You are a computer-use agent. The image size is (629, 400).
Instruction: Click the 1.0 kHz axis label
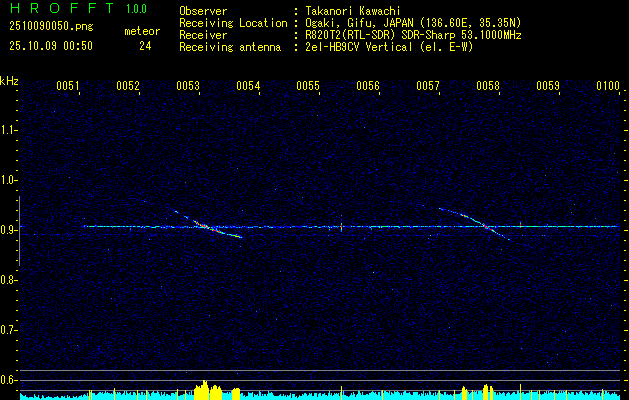(x=8, y=180)
